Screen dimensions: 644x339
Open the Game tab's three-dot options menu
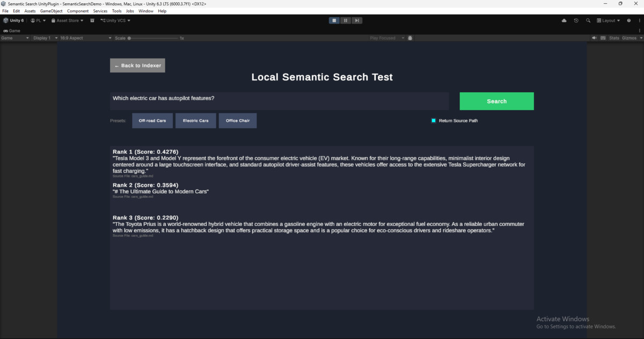(640, 31)
